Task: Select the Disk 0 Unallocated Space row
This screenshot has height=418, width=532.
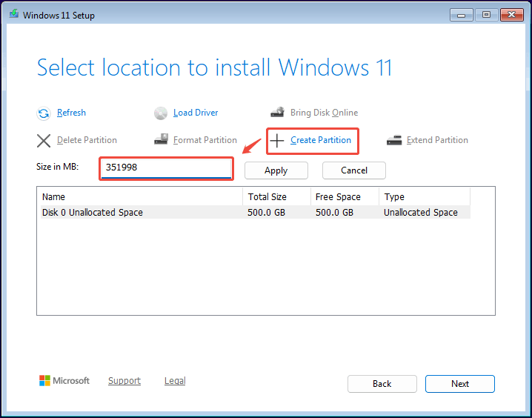Action: tap(255, 213)
